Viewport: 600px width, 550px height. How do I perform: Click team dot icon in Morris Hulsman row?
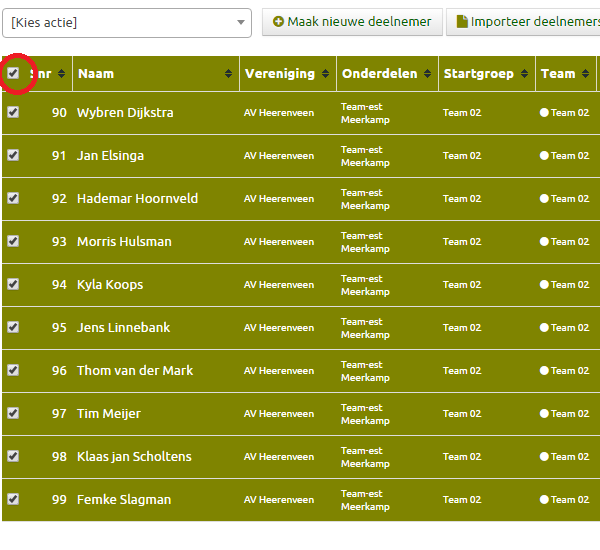pos(544,242)
